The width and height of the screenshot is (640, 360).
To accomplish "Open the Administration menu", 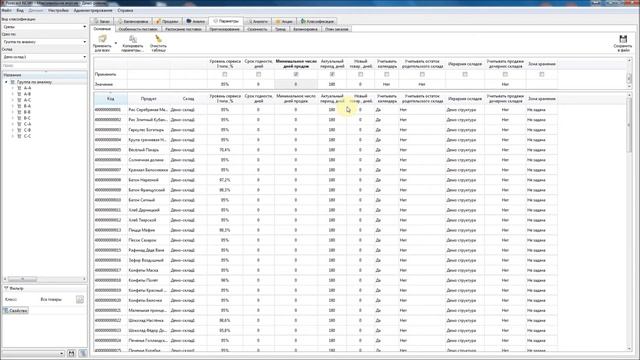I will (x=93, y=10).
